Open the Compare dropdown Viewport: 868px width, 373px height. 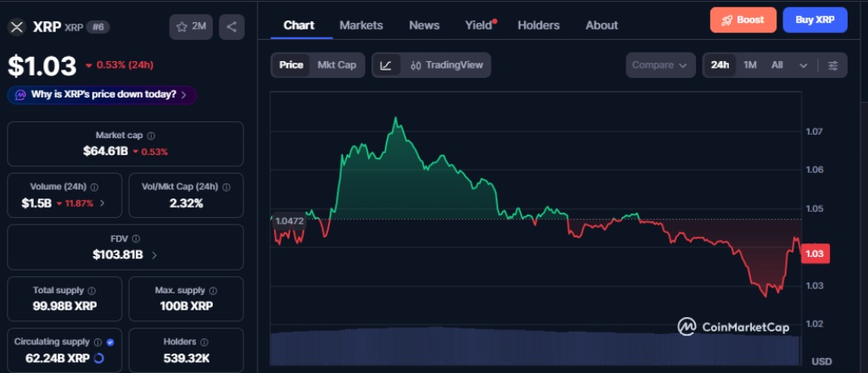tap(660, 65)
